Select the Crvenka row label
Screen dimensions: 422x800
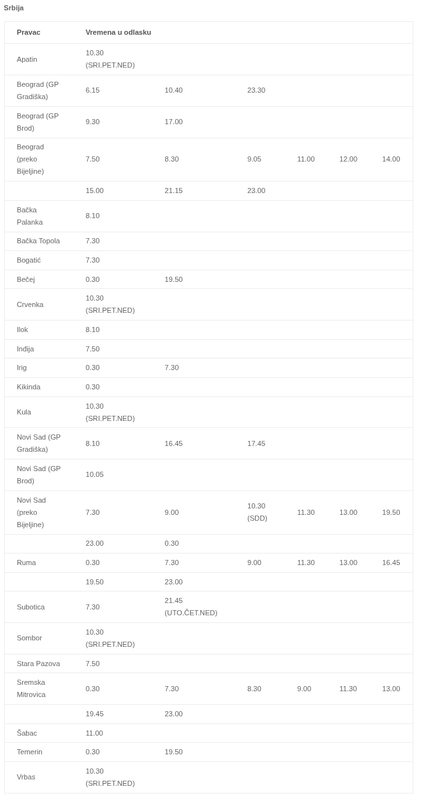[30, 305]
